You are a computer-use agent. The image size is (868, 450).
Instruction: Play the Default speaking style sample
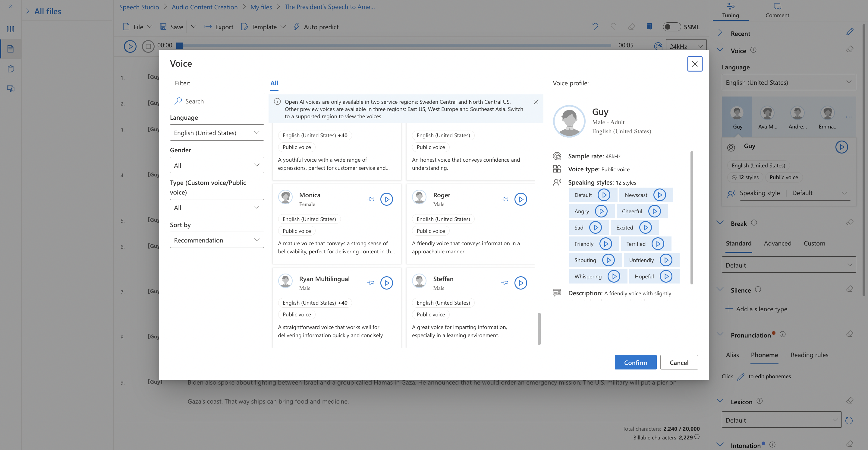point(604,195)
